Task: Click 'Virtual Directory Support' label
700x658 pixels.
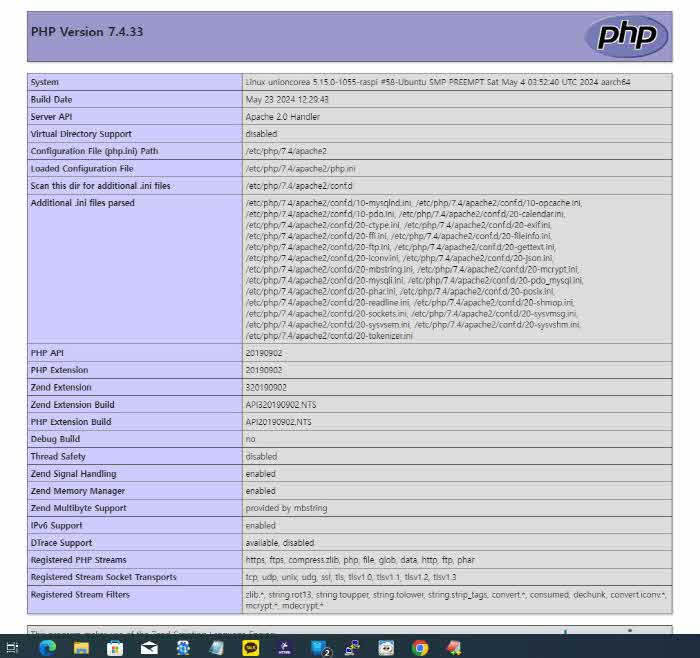Action: [x=81, y=134]
